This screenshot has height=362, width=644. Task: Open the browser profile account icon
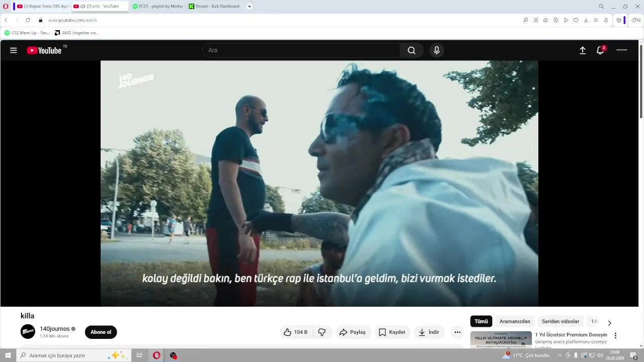(x=606, y=20)
